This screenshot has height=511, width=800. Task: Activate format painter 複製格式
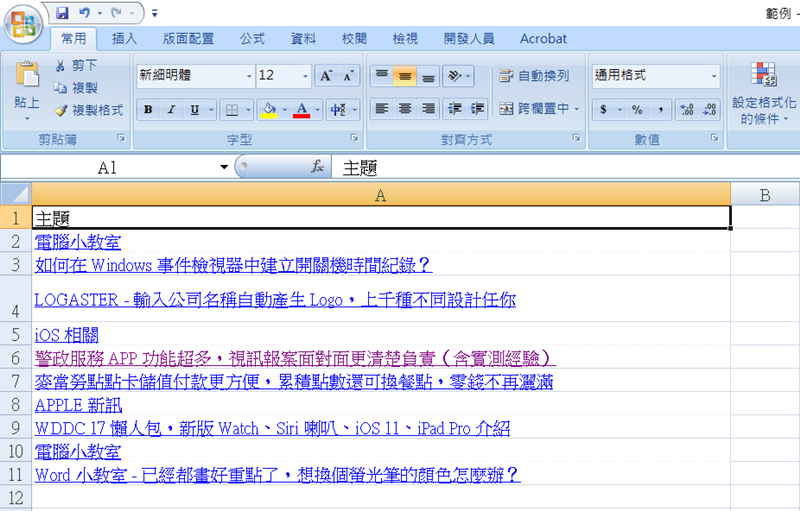click(x=89, y=110)
